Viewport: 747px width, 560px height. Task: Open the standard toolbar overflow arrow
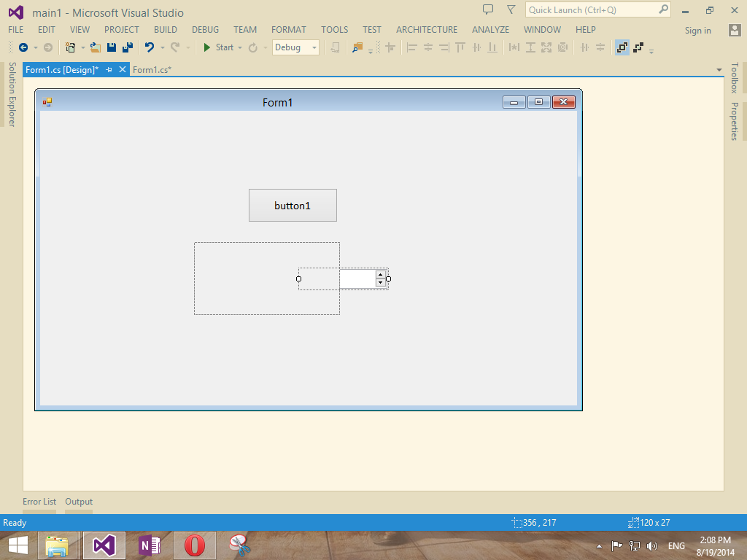(370, 50)
